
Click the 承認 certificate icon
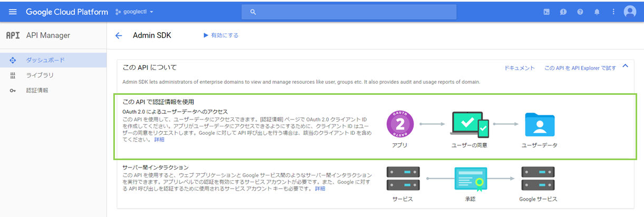pos(471,180)
